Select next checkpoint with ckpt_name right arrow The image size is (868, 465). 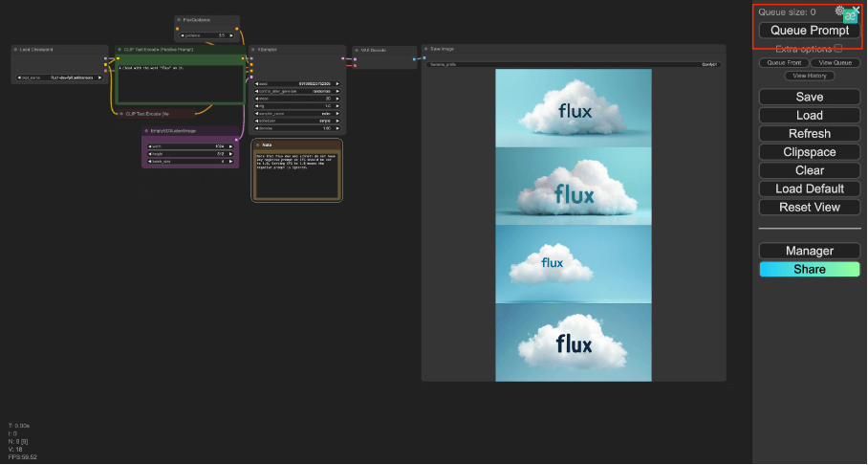99,78
